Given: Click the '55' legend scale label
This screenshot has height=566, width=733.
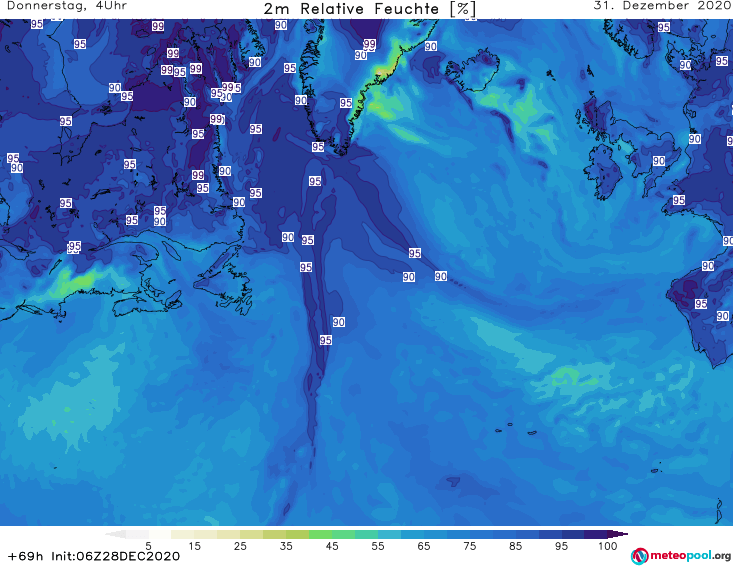Looking at the screenshot, I should [378, 546].
